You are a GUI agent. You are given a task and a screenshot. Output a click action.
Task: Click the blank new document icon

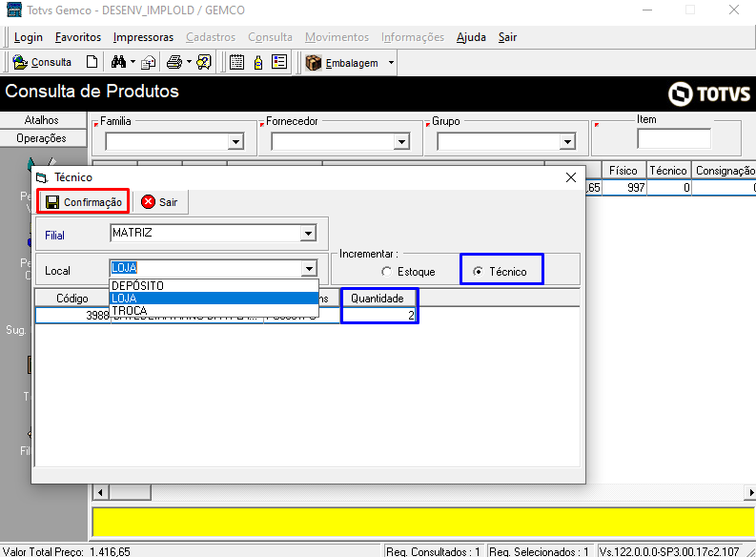click(x=92, y=62)
